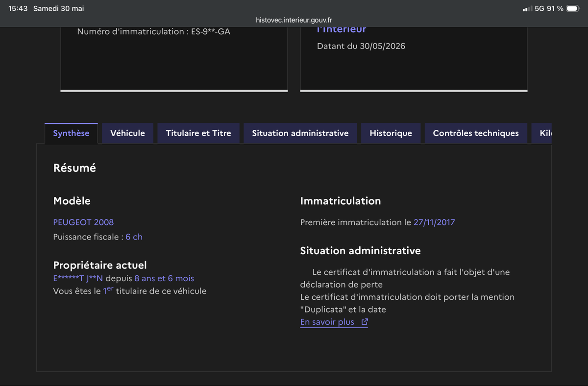Viewport: 588px width, 386px height.
Task: Go to the Historique tab
Action: pos(391,133)
